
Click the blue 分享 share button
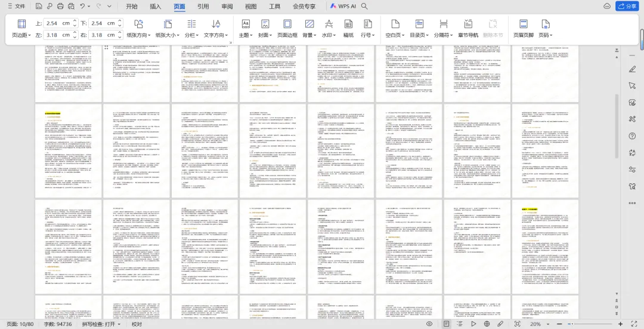coord(626,6)
